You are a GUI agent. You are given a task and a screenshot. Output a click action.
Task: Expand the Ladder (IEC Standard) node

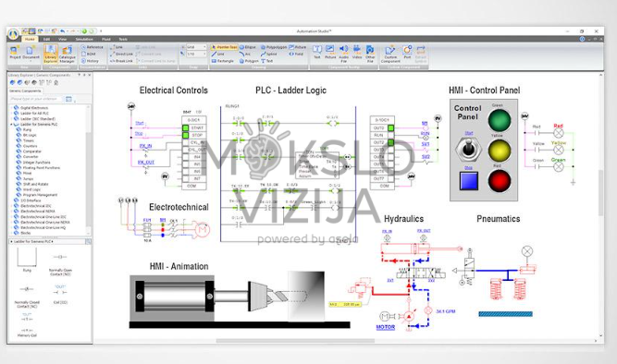coord(11,118)
